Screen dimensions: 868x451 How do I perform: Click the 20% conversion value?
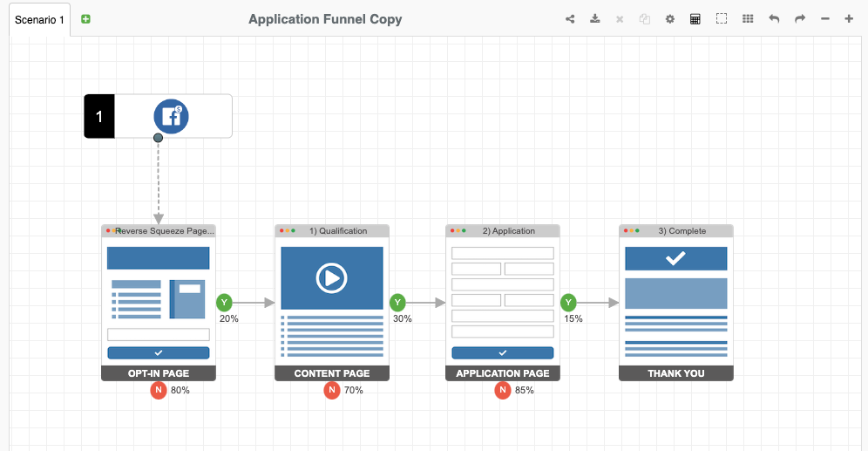pos(229,318)
